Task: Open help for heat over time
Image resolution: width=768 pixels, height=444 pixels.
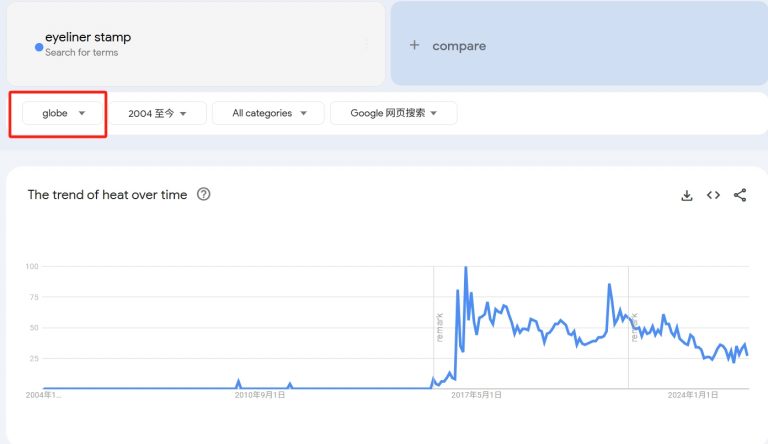Action: click(x=204, y=194)
